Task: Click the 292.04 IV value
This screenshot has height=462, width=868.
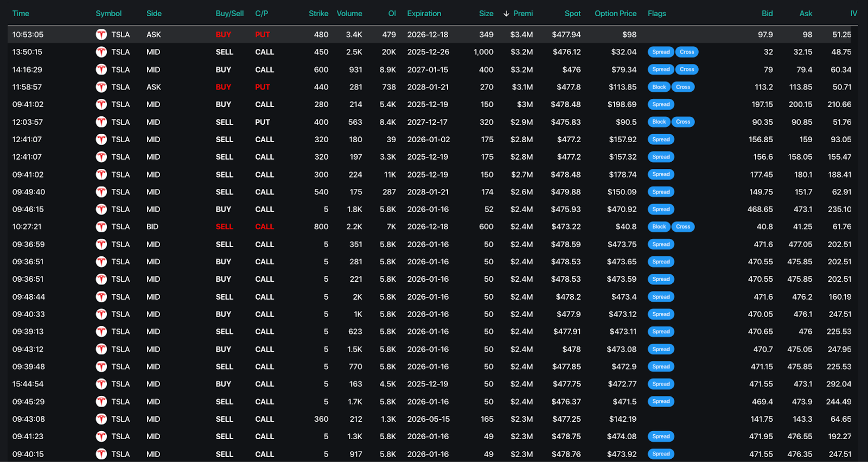Action: pyautogui.click(x=839, y=384)
